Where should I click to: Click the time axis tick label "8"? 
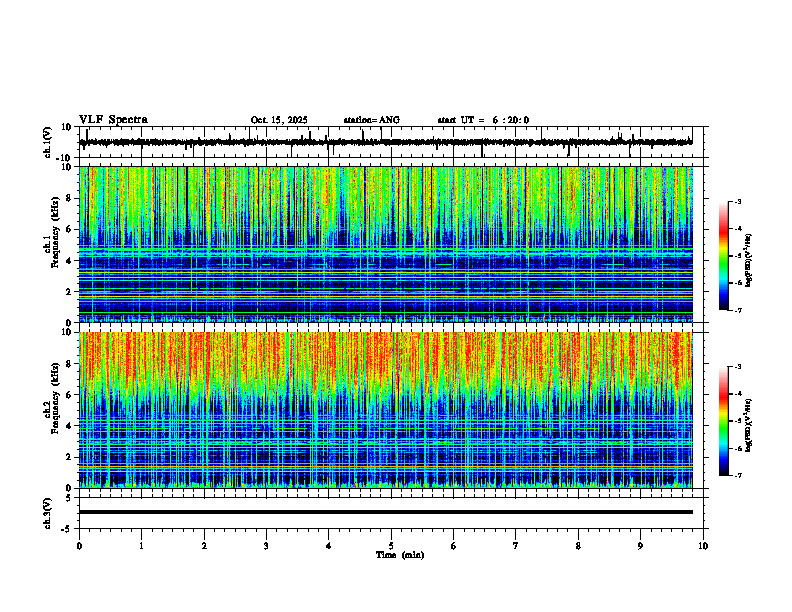pos(578,546)
